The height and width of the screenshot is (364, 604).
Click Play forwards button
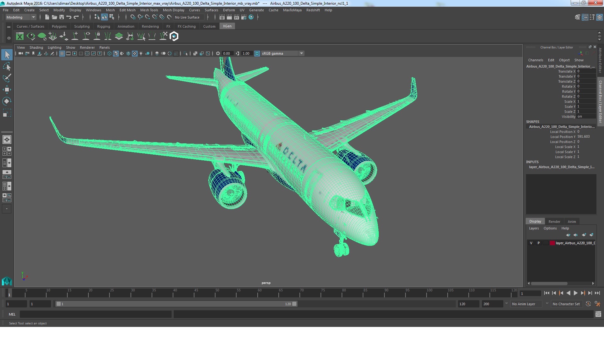[575, 293]
